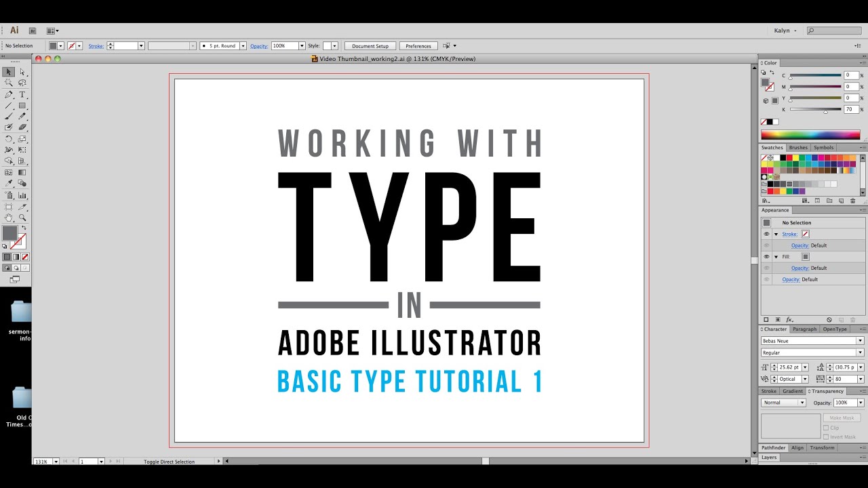This screenshot has width=868, height=488.
Task: Click the Stroke link in control bar
Action: click(x=96, y=46)
